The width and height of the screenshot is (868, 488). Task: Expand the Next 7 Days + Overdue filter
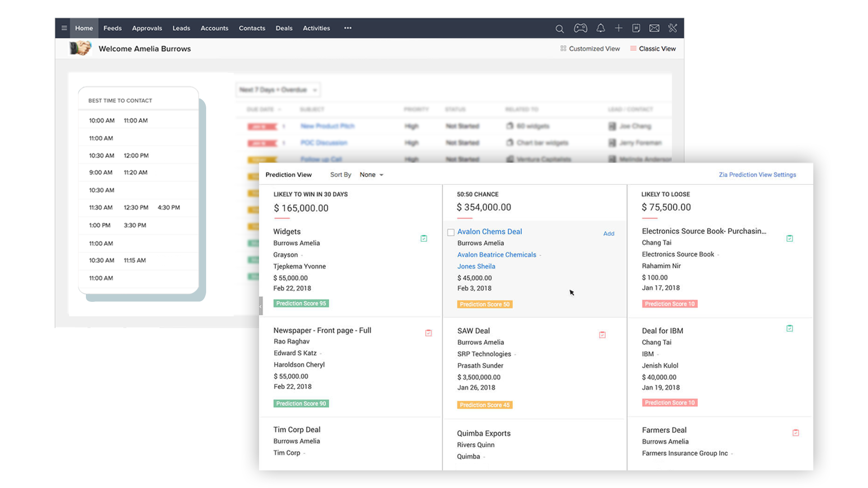(278, 90)
